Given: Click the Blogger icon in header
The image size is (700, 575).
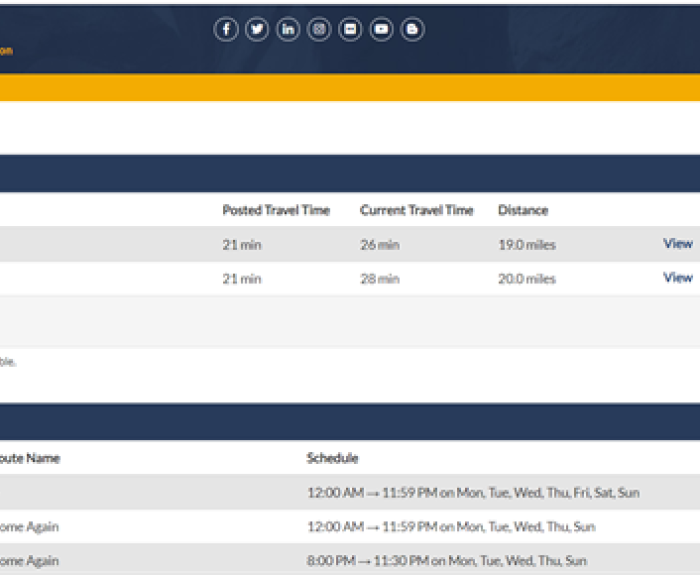Looking at the screenshot, I should coord(412,30).
